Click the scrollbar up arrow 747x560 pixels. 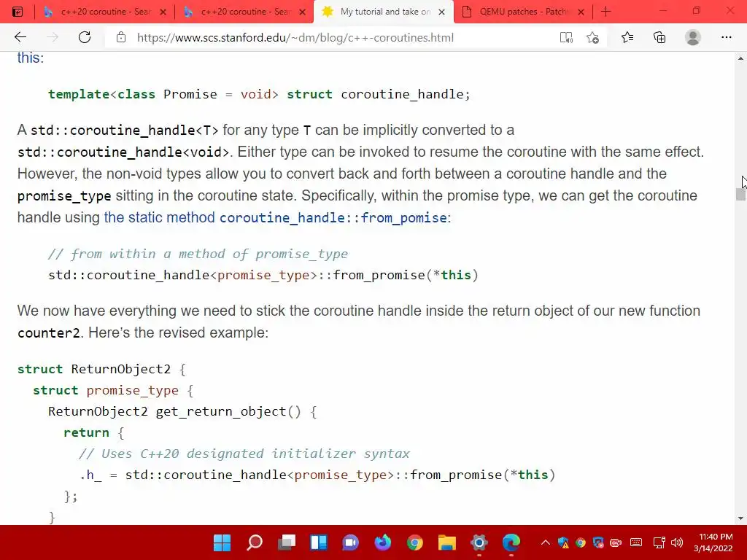coord(740,58)
